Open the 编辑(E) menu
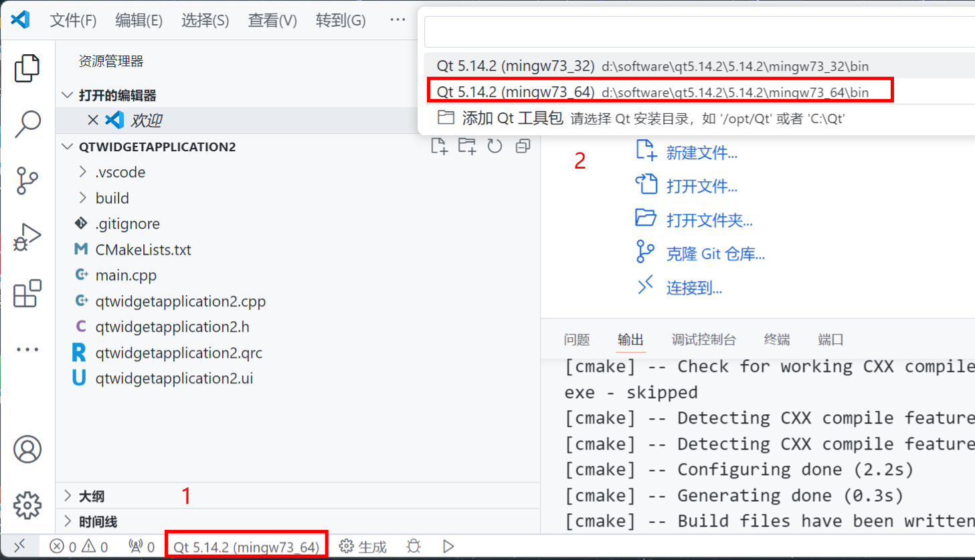This screenshot has width=975, height=560. [139, 20]
